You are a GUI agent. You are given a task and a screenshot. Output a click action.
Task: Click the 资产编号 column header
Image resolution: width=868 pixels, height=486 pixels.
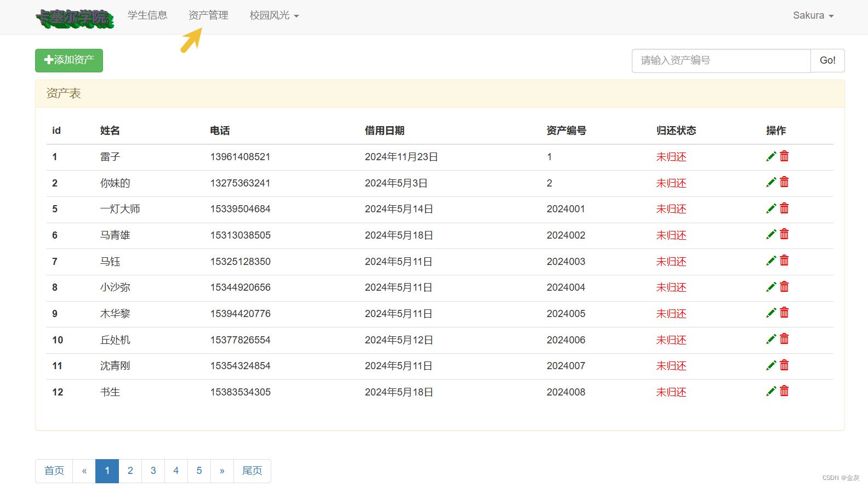567,131
